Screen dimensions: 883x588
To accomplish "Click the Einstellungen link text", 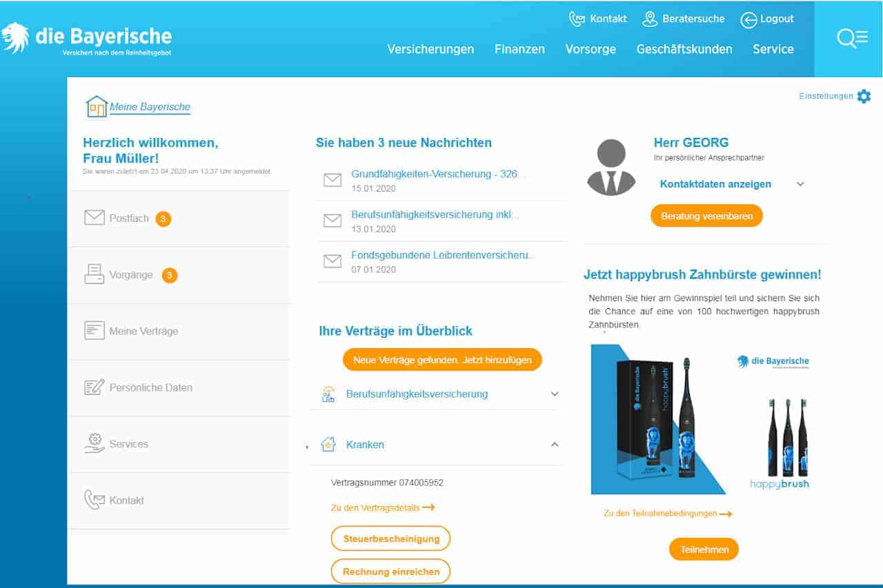I will (826, 97).
